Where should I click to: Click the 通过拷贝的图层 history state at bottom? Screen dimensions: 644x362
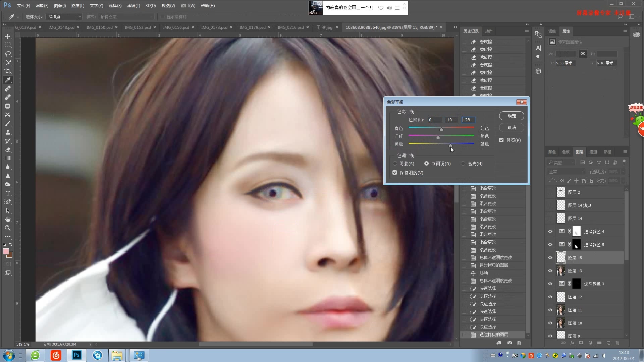pos(493,335)
